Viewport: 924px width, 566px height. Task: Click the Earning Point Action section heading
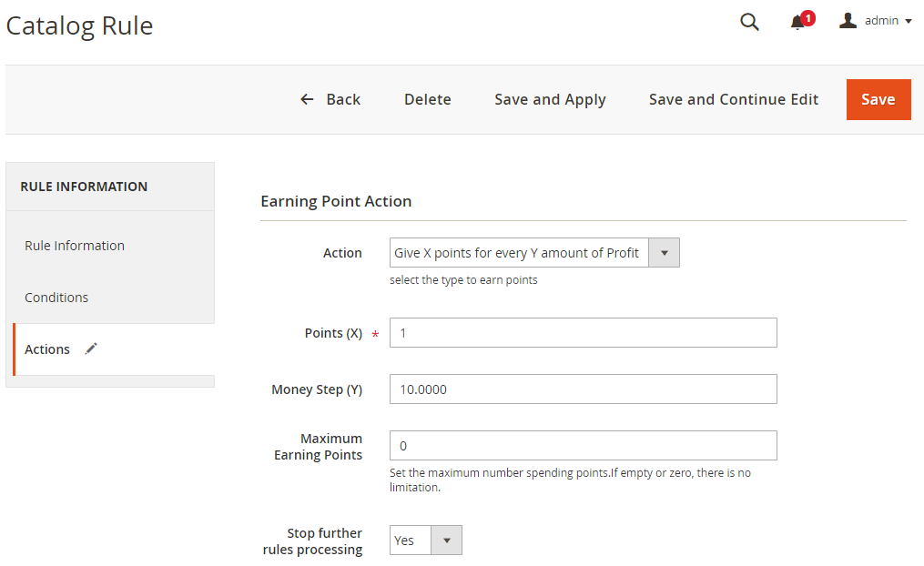click(x=336, y=201)
